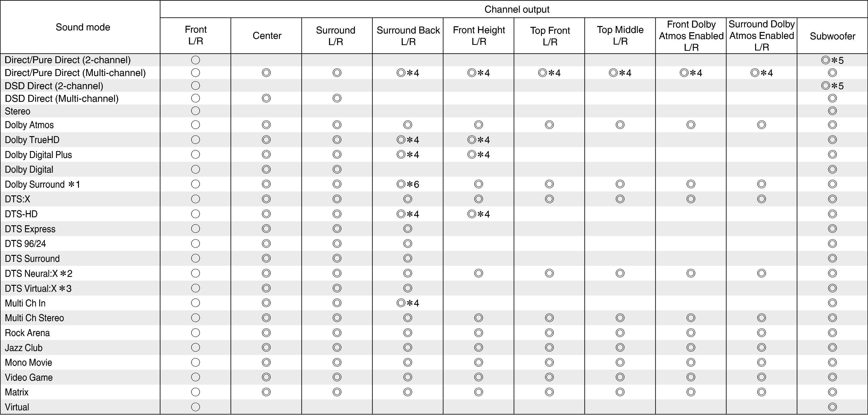The image size is (868, 416).
Task: Click the Stereo row's Front L/R circle
Action: point(195,111)
